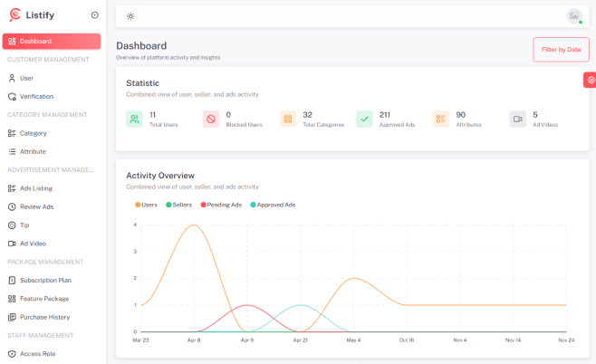Click the Access Role shield icon
596x364 pixels.
tap(12, 354)
